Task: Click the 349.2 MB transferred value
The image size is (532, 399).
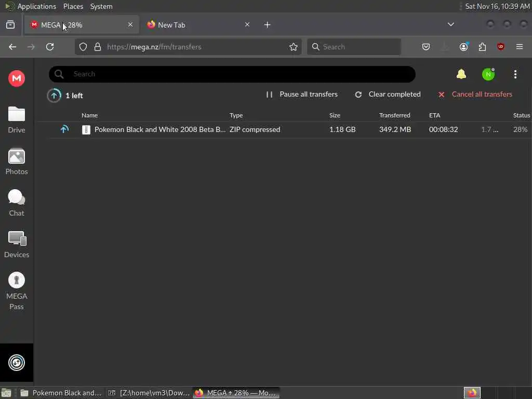Action: (x=395, y=129)
